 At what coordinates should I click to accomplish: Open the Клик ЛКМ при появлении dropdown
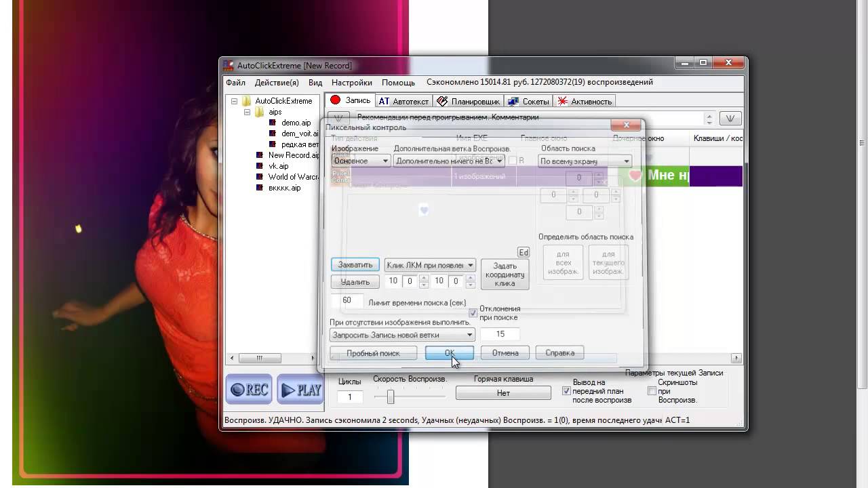tap(430, 265)
